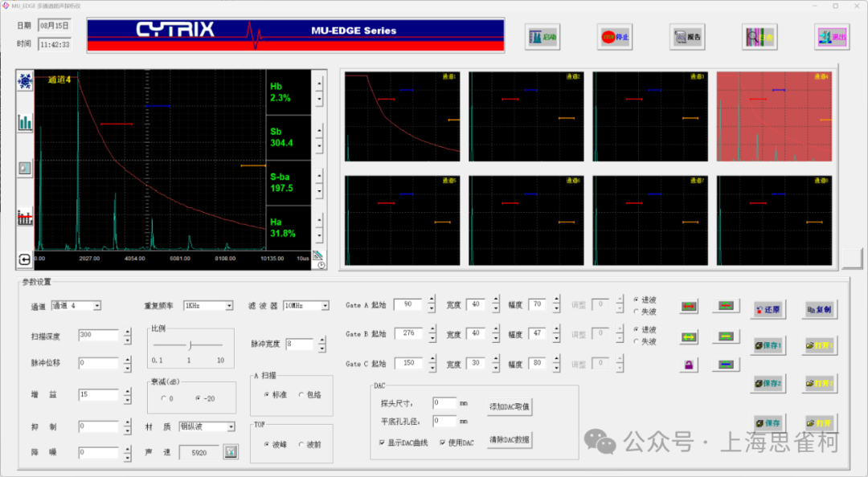Click the sound velocity calculator icon
The height and width of the screenshot is (477, 868).
231,452
